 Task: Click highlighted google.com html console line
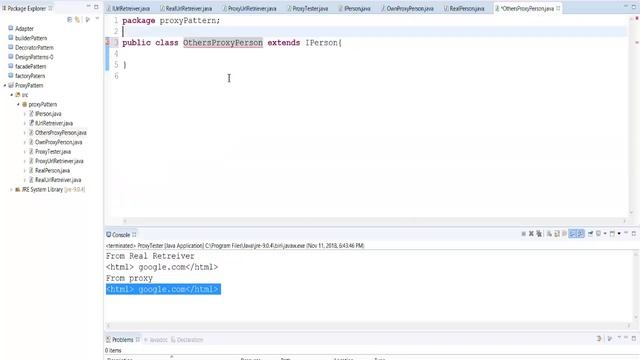tap(163, 289)
